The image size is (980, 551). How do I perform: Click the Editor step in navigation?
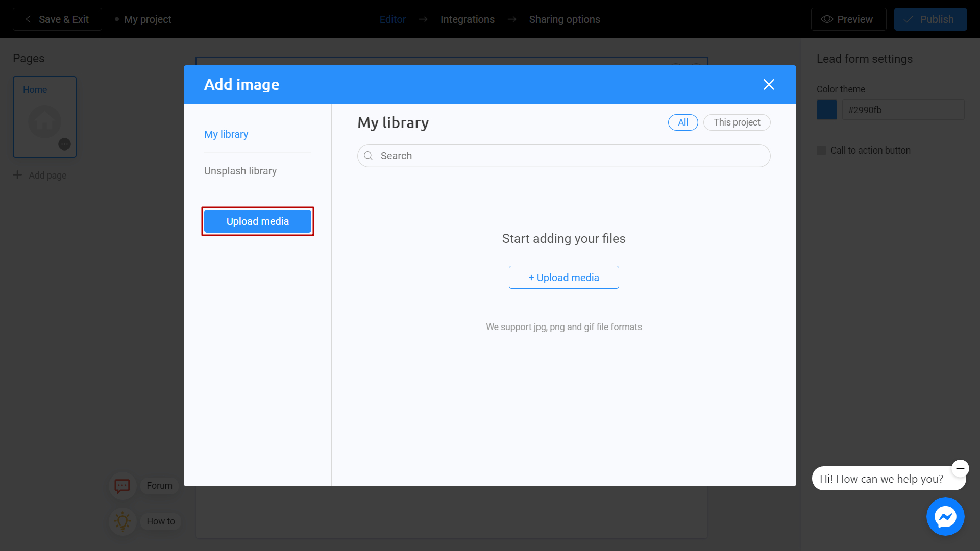click(x=393, y=19)
